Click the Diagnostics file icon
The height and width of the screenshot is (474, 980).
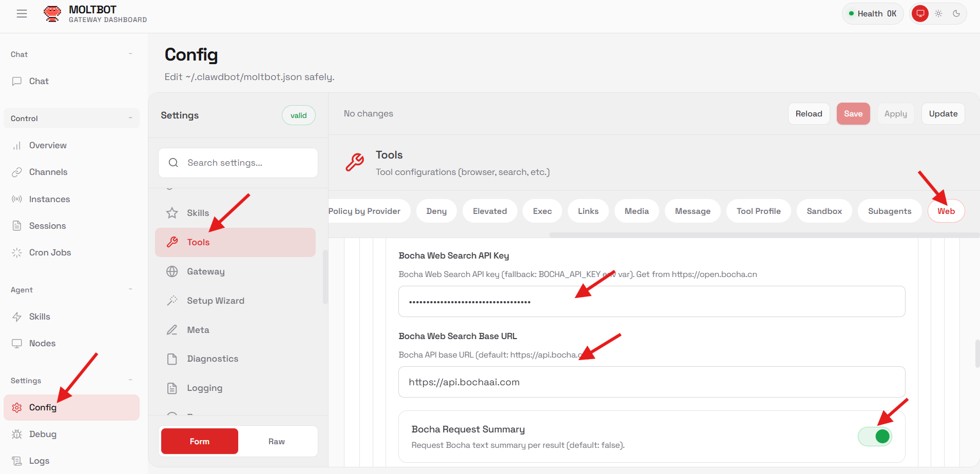[172, 359]
